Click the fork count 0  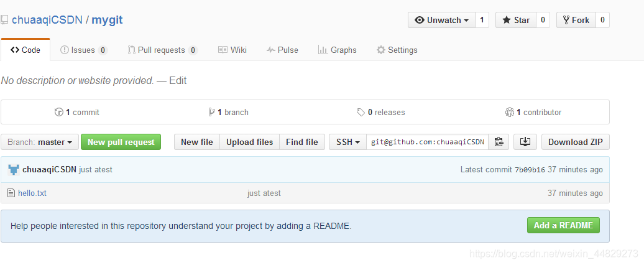(x=602, y=20)
